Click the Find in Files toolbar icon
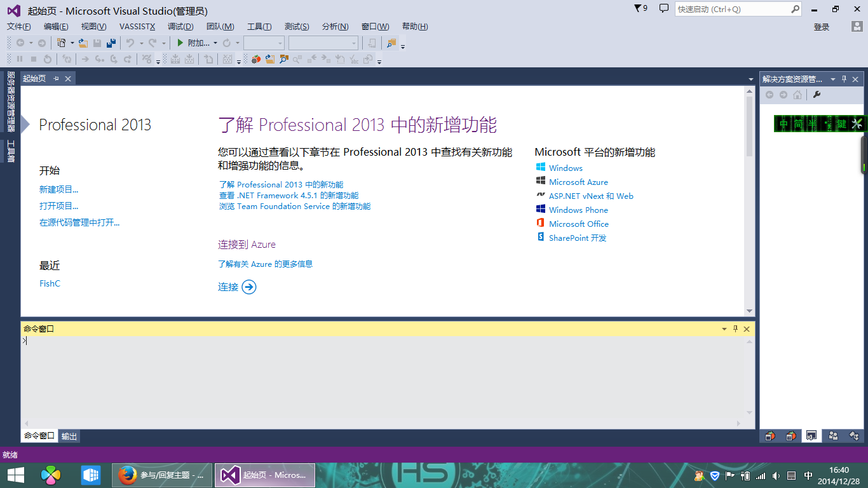868x488 pixels. point(391,43)
